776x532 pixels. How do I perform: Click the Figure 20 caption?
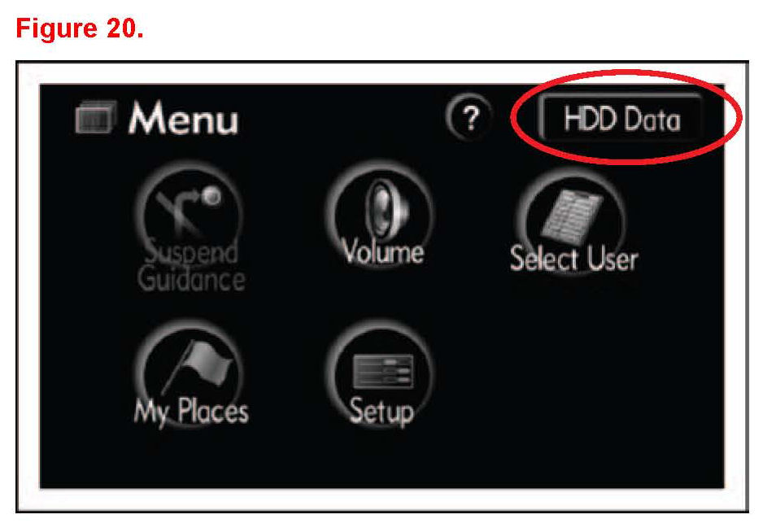[80, 28]
